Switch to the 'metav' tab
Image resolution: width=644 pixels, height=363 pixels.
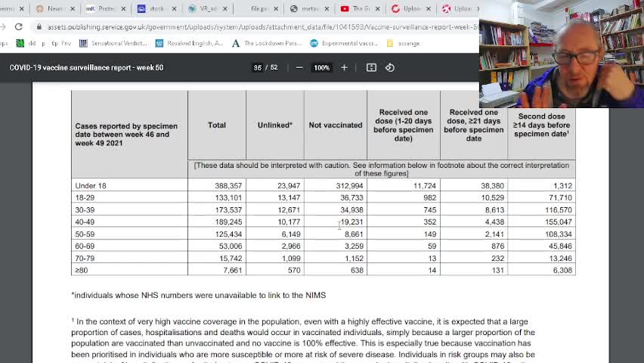pyautogui.click(x=309, y=8)
